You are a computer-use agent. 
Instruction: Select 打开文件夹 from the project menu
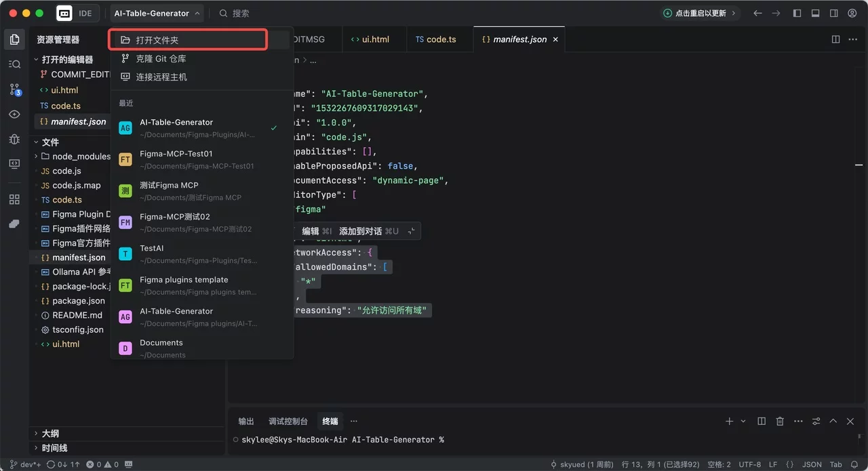[x=157, y=40]
